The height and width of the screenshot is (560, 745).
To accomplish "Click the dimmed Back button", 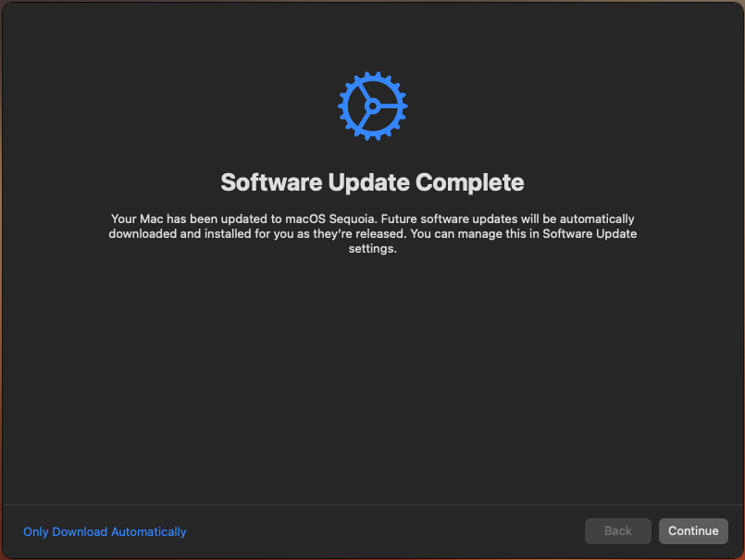I will click(617, 531).
